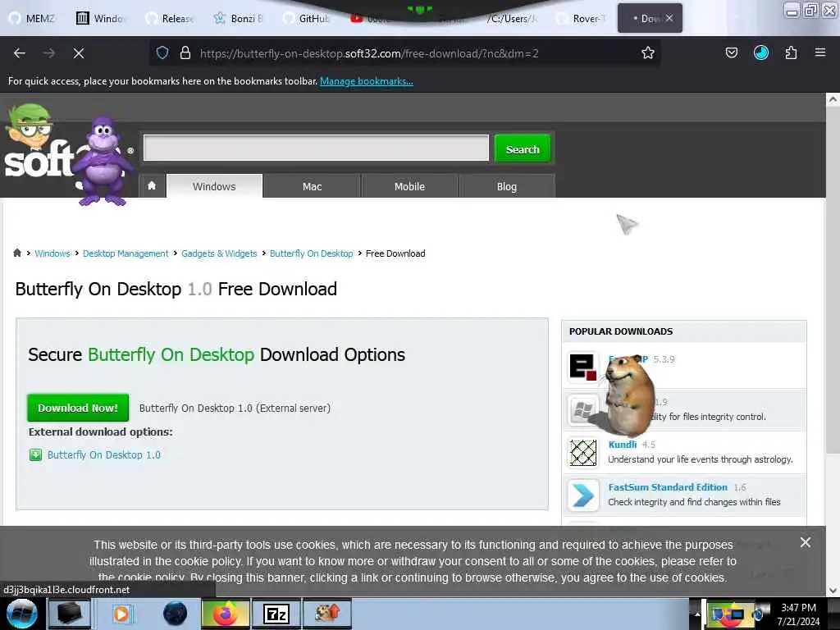Click the scrollbar down arrow
The image size is (840, 630).
coord(833,591)
